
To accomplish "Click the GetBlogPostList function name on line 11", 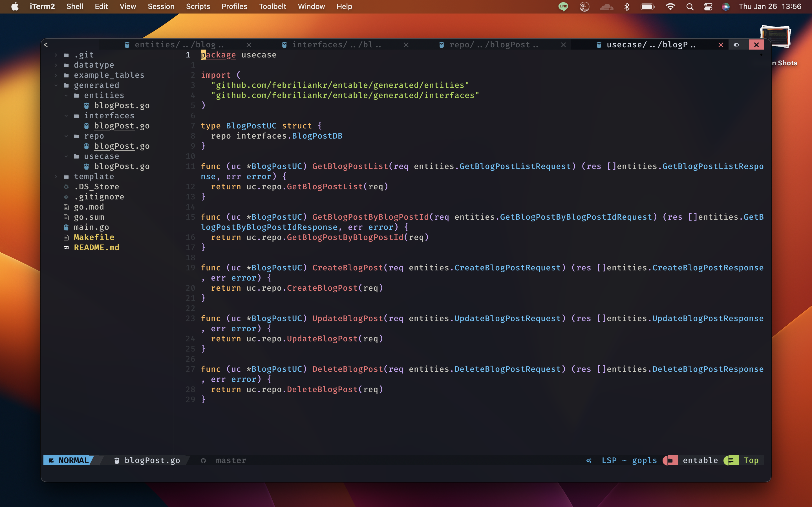I will click(x=350, y=166).
